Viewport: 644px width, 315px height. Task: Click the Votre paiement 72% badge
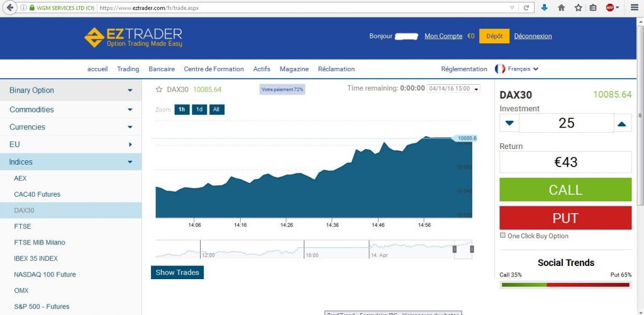pyautogui.click(x=282, y=89)
